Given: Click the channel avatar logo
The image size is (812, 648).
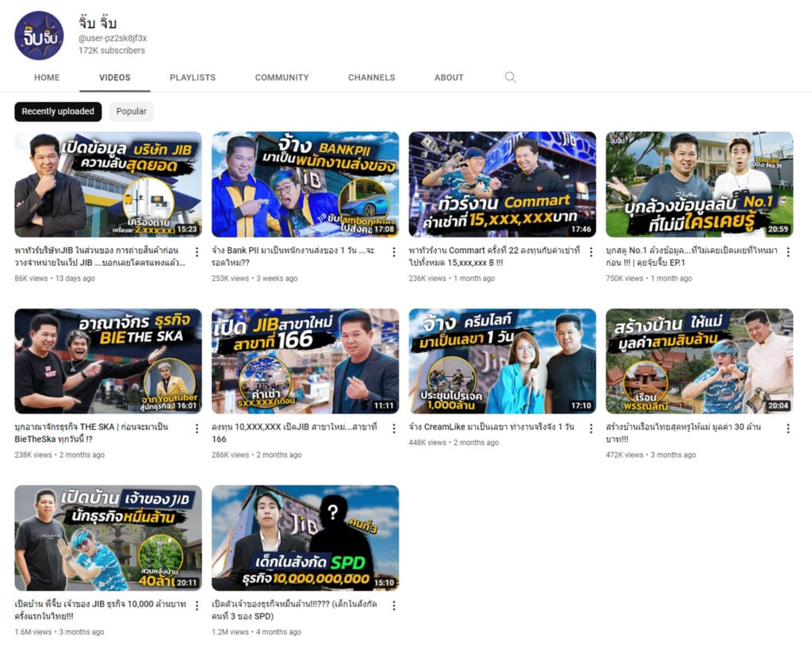Looking at the screenshot, I should coord(39,36).
